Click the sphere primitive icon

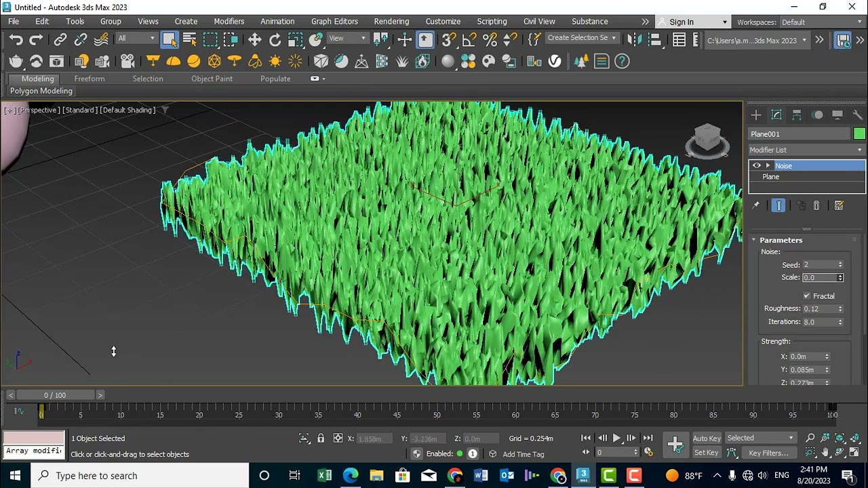194,62
